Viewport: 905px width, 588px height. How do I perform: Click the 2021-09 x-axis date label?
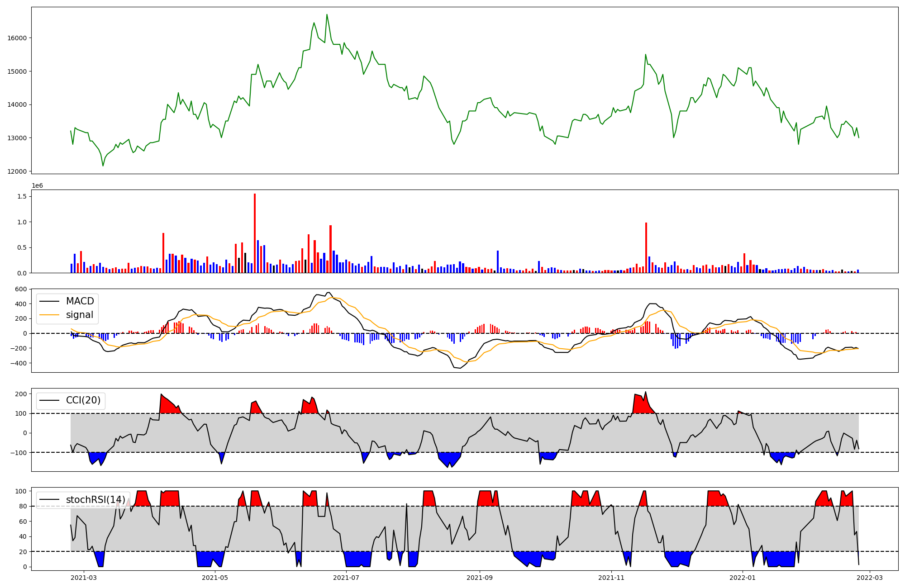point(480,578)
